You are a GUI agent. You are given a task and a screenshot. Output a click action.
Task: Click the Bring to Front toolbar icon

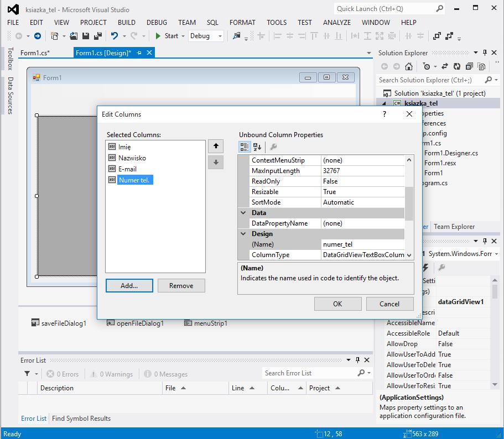pos(437,36)
